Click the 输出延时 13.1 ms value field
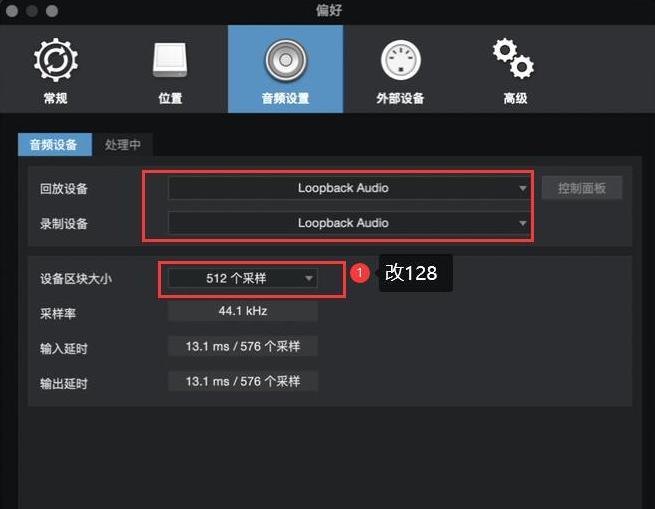Screen dimensions: 655x509 243,381
